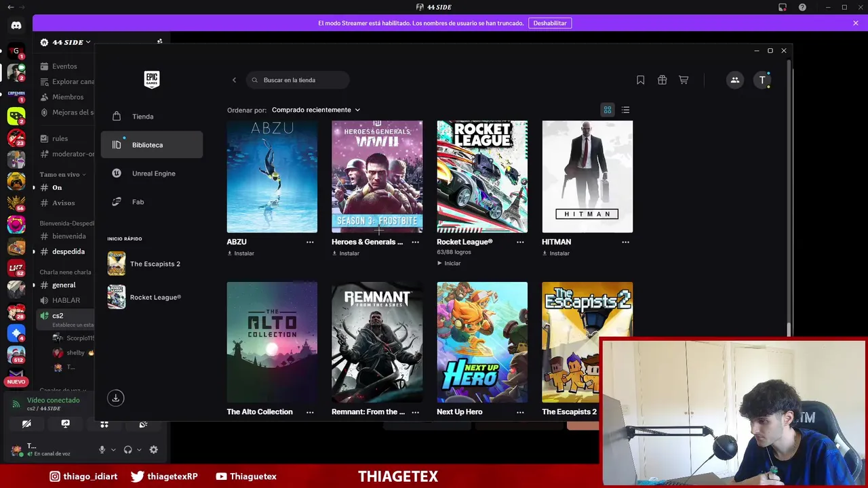Image resolution: width=868 pixels, height=488 pixels.
Task: Dismiss the streamer mode banner
Action: tap(856, 23)
